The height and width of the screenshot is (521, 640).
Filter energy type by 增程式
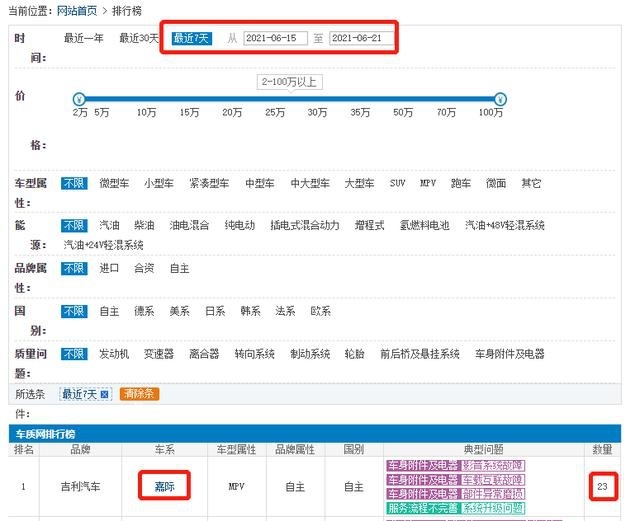point(369,225)
